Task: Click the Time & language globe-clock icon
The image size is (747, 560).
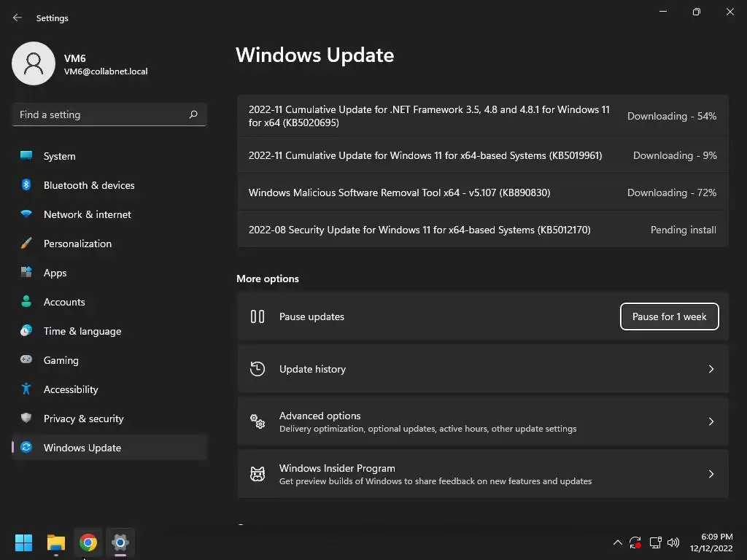Action: pyautogui.click(x=26, y=330)
